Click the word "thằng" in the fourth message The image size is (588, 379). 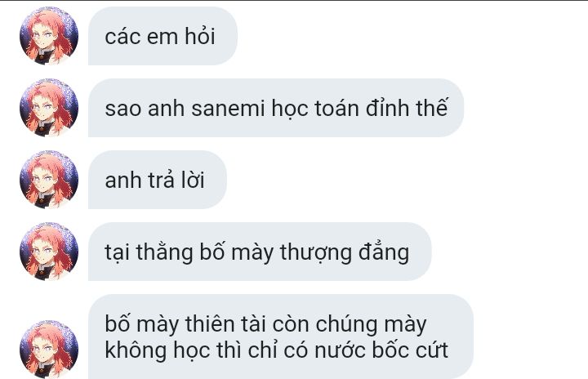pyautogui.click(x=164, y=252)
